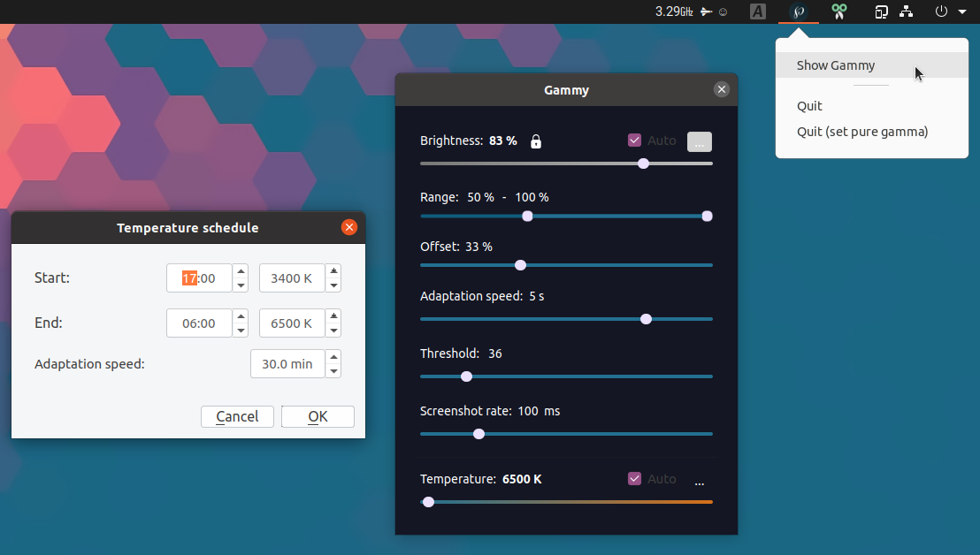Click the Gammy leaf icon in the system tray
This screenshot has width=980, height=555.
(798, 12)
